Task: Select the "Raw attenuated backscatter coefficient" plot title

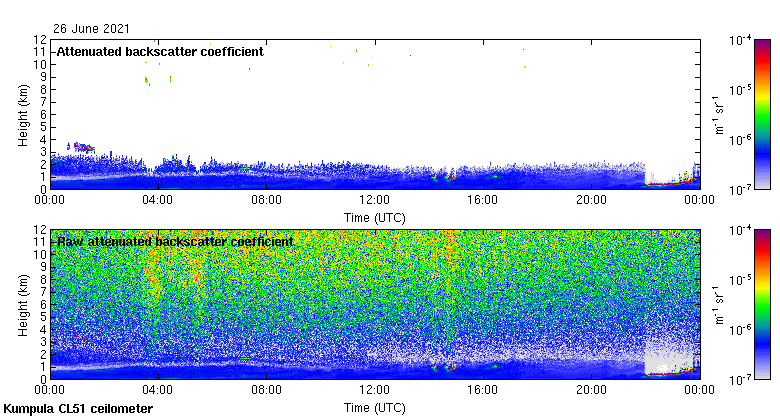Action: 176,242
